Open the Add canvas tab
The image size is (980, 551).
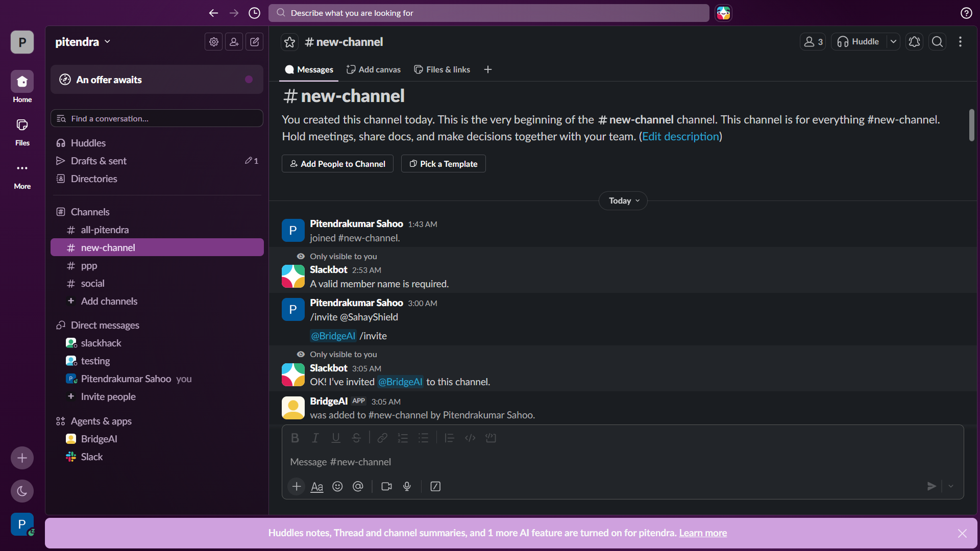pyautogui.click(x=374, y=70)
